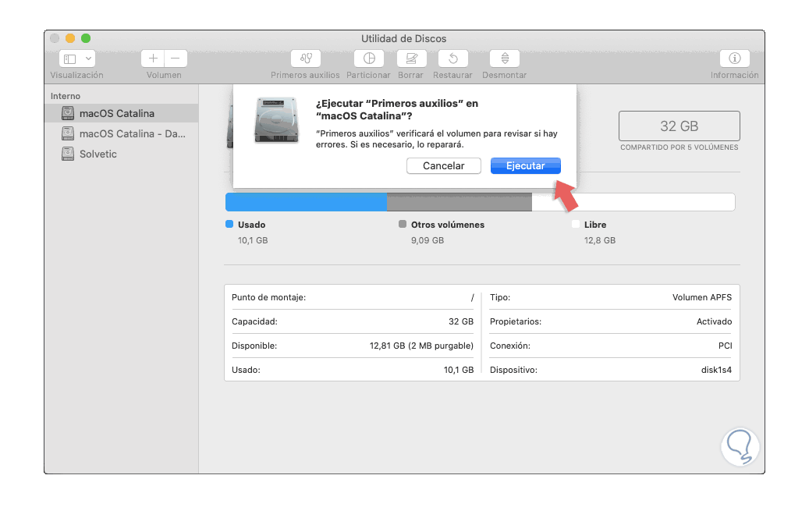This screenshot has height=532, width=809.
Task: Click the Utilidad de Discos window title
Action: pos(403,39)
